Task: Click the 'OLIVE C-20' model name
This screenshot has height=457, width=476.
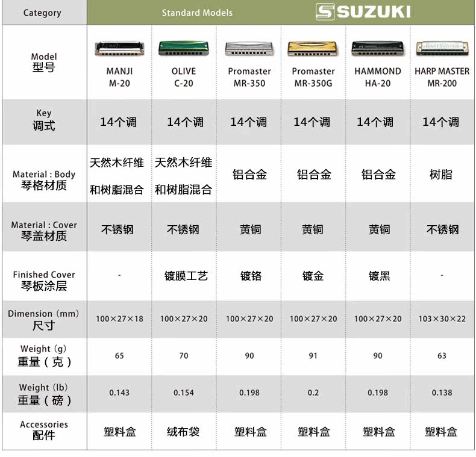Action: pyautogui.click(x=183, y=77)
